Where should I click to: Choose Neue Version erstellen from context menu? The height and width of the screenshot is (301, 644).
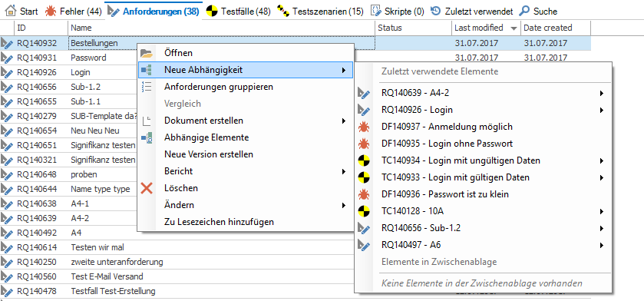[209, 154]
